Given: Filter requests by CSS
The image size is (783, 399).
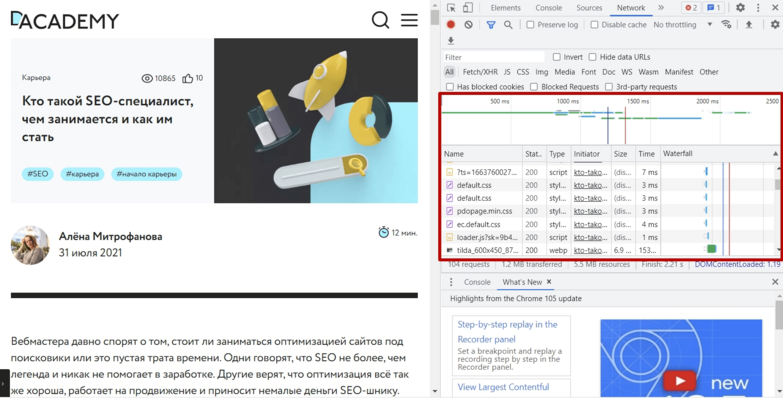Looking at the screenshot, I should coord(523,72).
